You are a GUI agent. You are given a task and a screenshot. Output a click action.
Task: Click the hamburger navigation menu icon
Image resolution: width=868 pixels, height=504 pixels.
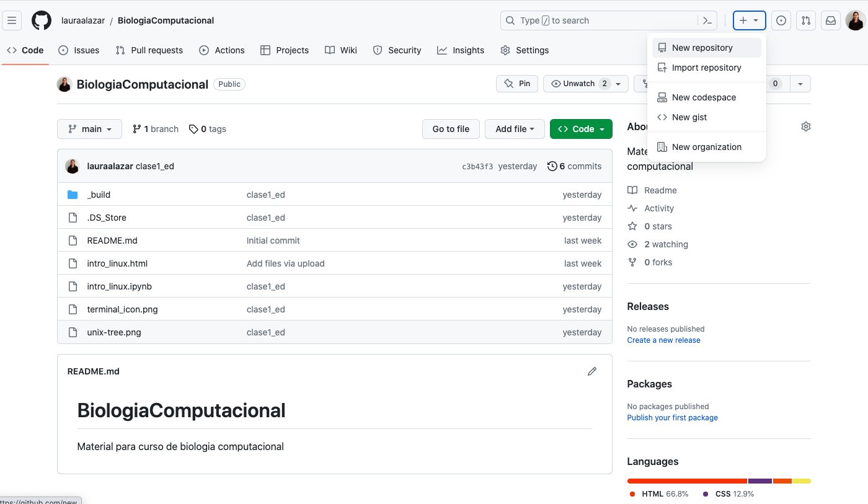[12, 20]
